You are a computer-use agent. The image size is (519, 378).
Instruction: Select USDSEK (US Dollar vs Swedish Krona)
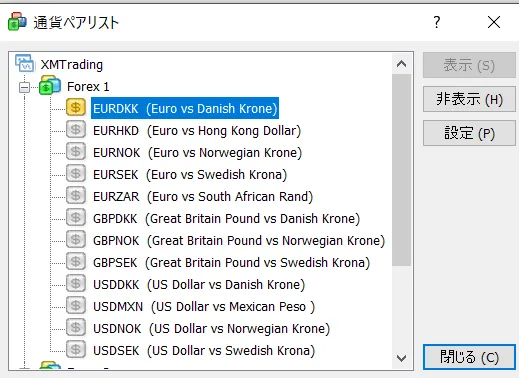204,351
